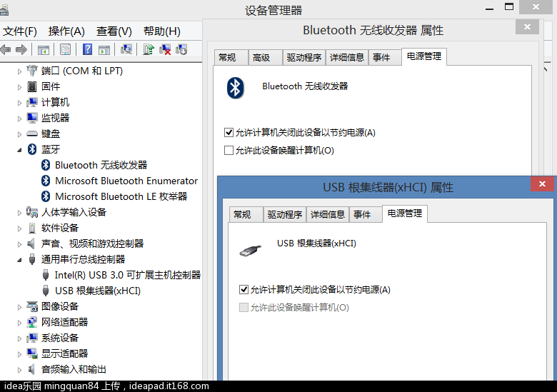557x392 pixels.
Task: Minimize the 设备管理器 window
Action: pyautogui.click(x=489, y=8)
